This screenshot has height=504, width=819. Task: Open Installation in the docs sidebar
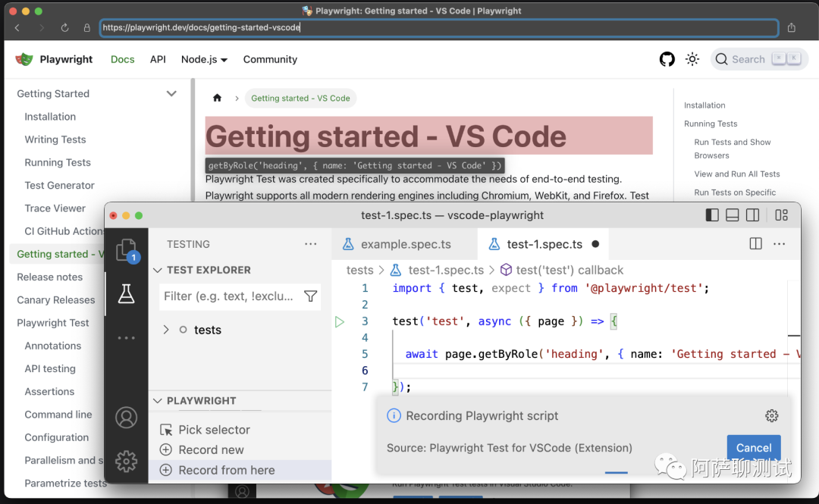point(50,117)
